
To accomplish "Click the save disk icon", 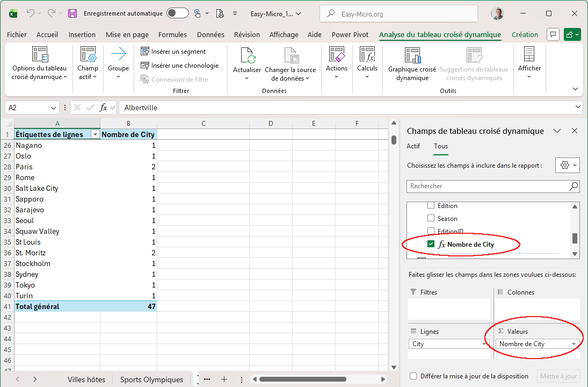I will 72,13.
